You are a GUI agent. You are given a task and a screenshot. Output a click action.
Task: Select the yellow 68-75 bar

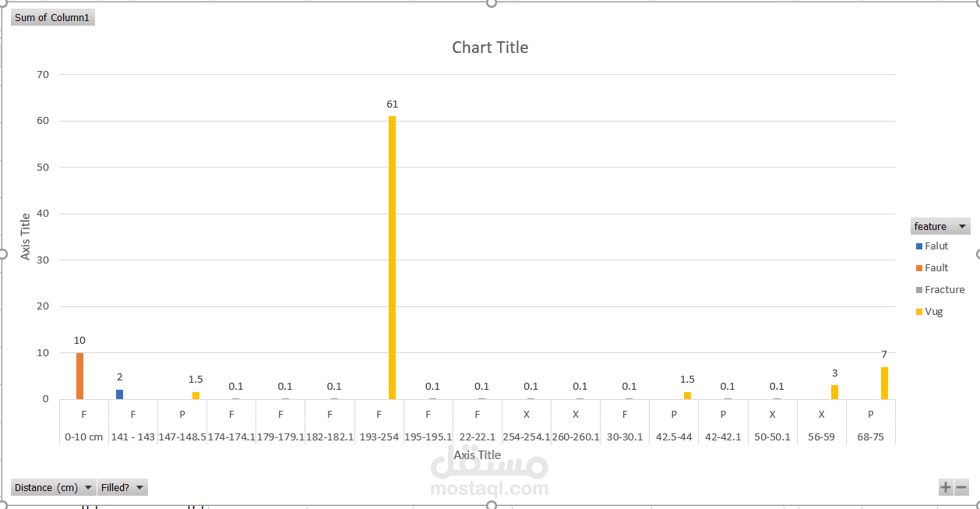pyautogui.click(x=884, y=384)
